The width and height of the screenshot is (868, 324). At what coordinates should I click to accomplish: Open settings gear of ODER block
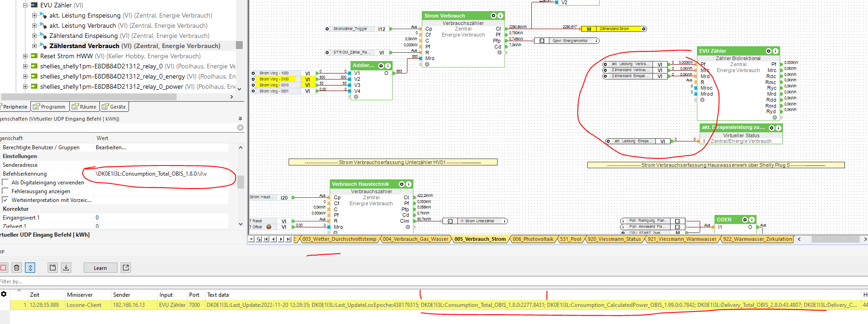coord(745,220)
